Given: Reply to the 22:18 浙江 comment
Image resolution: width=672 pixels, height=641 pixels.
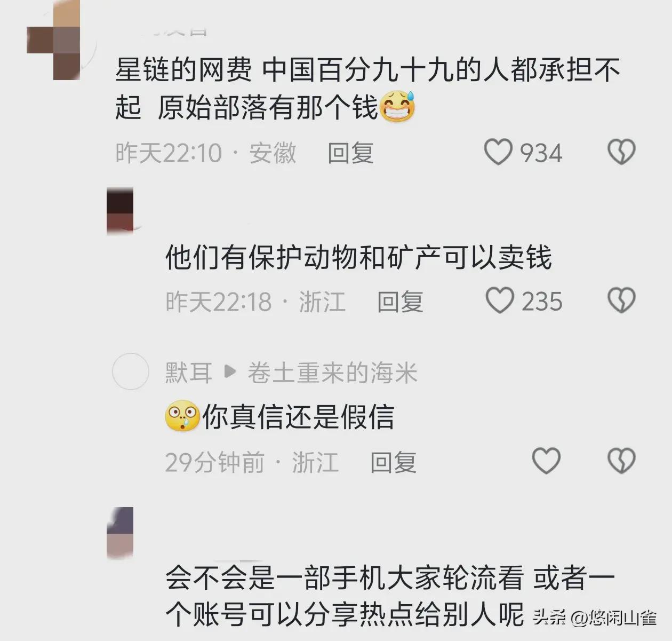Looking at the screenshot, I should 400,302.
